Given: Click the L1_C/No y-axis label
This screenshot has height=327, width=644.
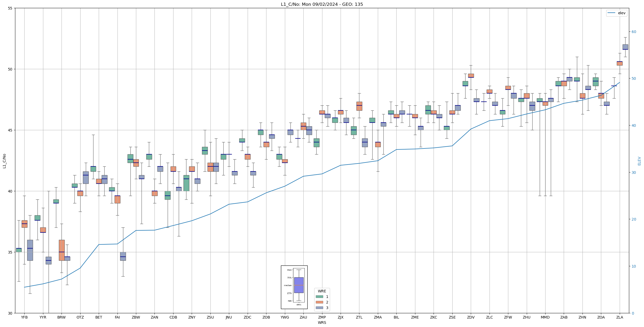Looking at the screenshot, I should click(4, 161).
